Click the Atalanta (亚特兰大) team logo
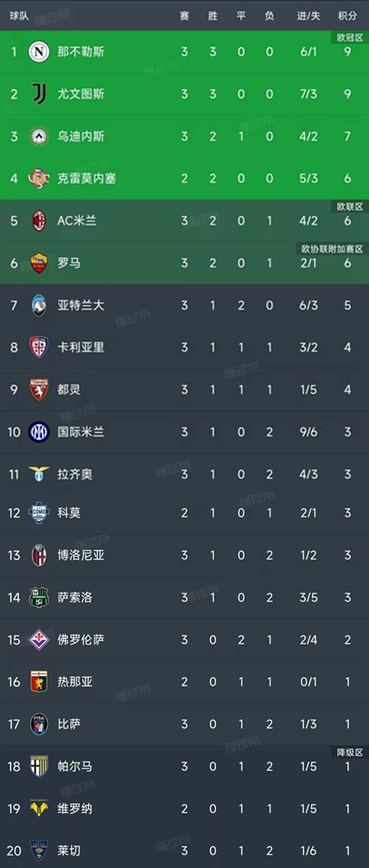Image resolution: width=369 pixels, height=868 pixels. click(x=38, y=305)
